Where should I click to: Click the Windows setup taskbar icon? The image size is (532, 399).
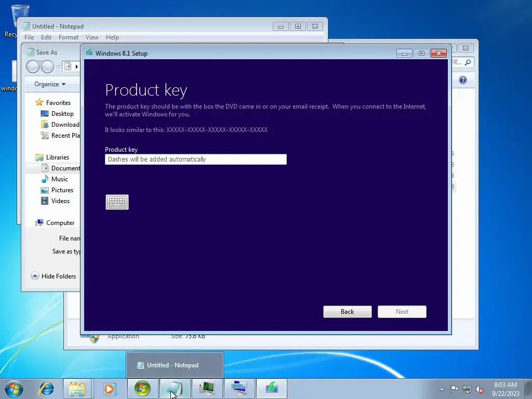pos(142,389)
